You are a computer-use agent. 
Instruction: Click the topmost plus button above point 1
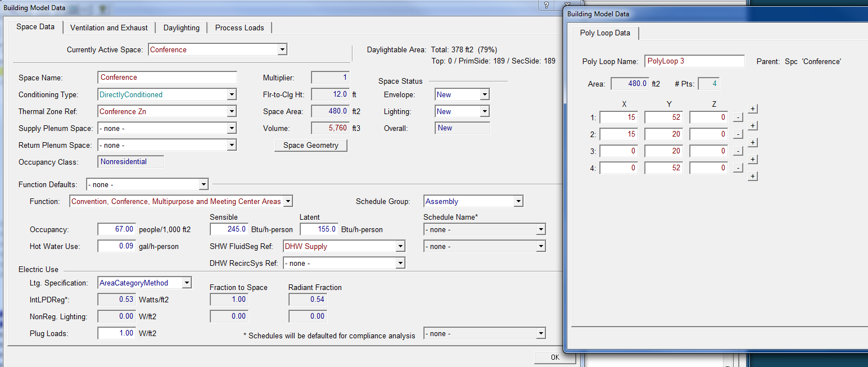tap(753, 108)
